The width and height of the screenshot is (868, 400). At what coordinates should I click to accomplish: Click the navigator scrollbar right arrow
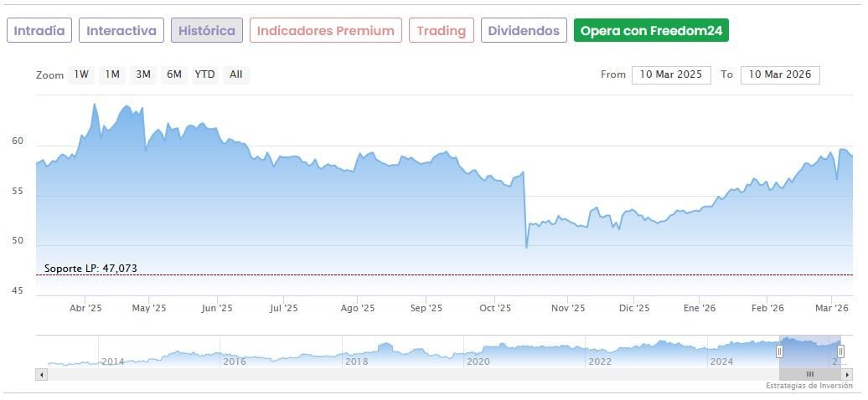click(846, 374)
